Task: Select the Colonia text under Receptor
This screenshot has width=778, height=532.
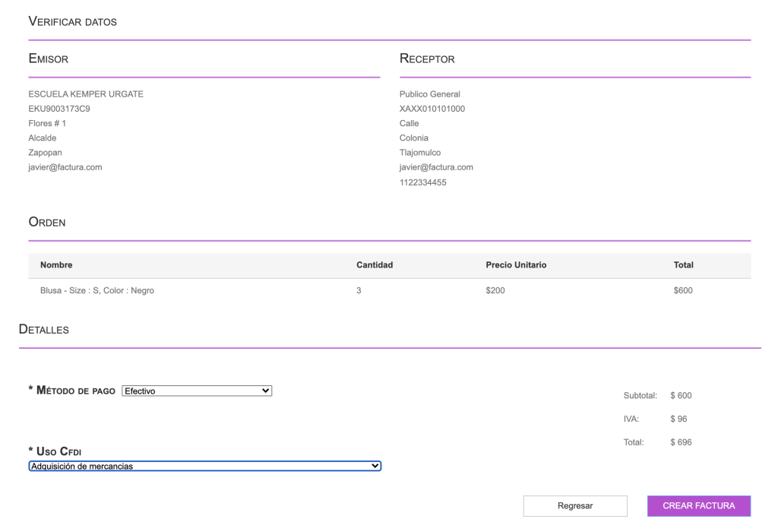Action: click(414, 138)
